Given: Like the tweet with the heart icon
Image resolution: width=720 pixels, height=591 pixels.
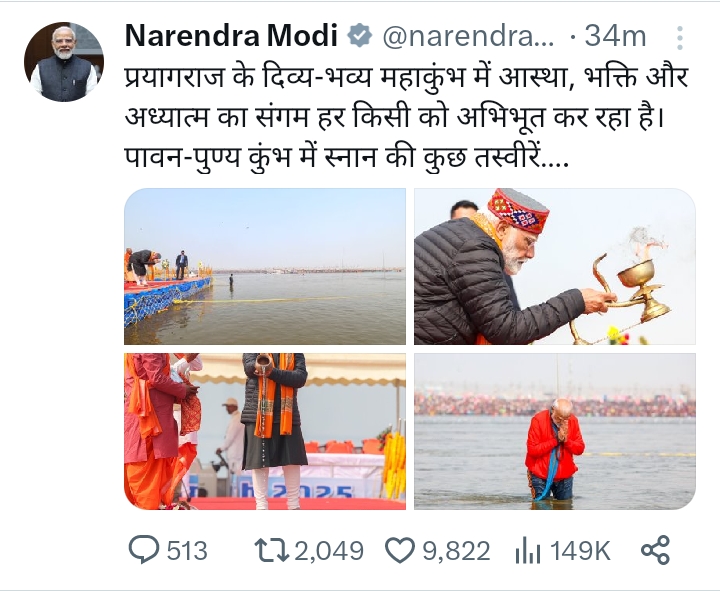Looking at the screenshot, I should point(399,550).
